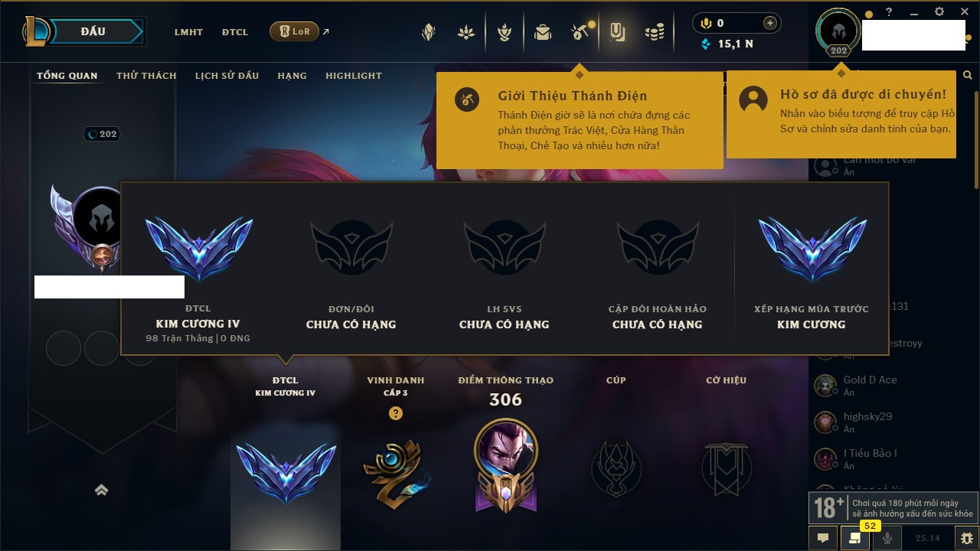
Task: Open the Clash trophy icon
Action: point(505,32)
